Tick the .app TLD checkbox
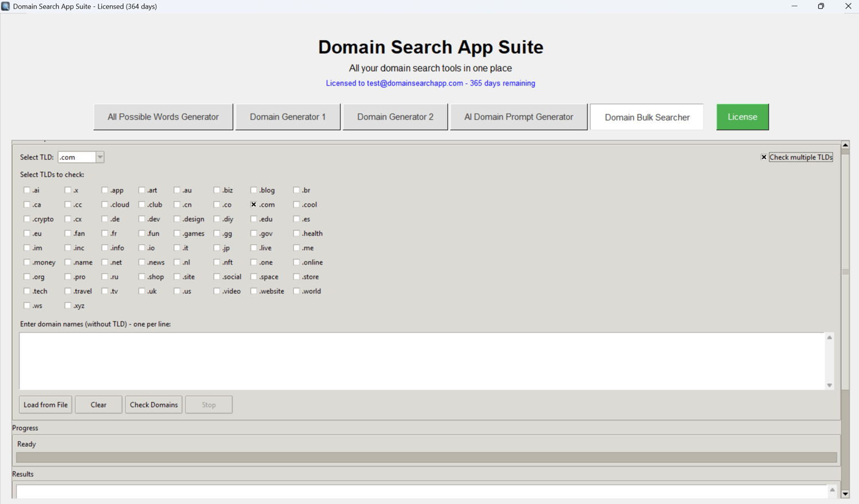This screenshot has height=504, width=859. [x=105, y=190]
